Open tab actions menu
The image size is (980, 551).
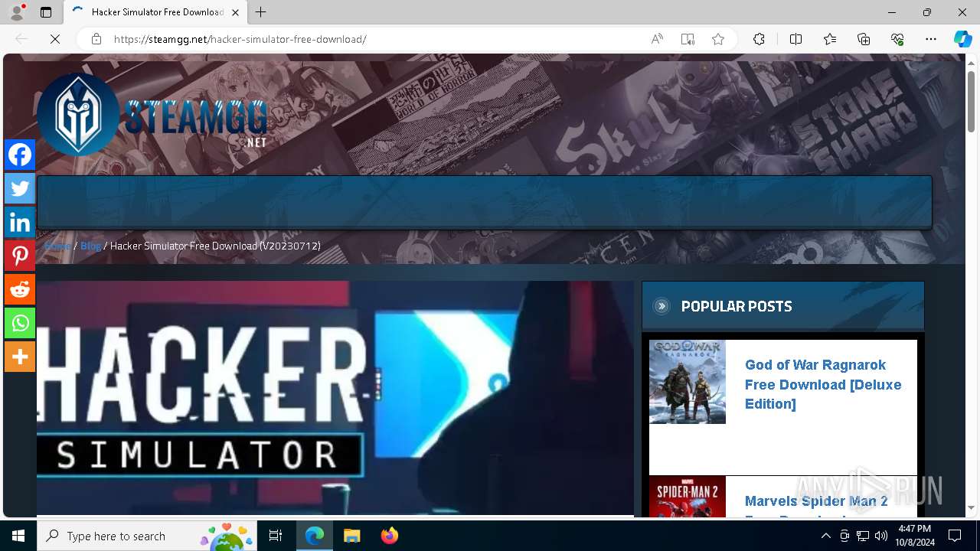click(x=46, y=12)
